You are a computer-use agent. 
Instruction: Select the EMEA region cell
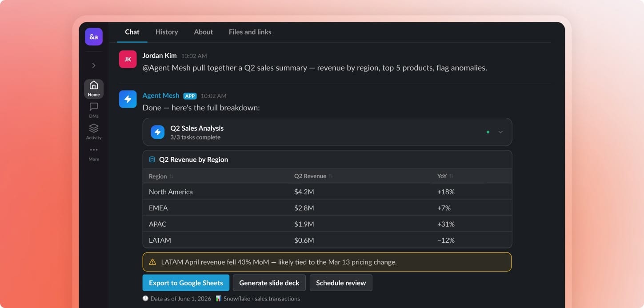coord(158,208)
